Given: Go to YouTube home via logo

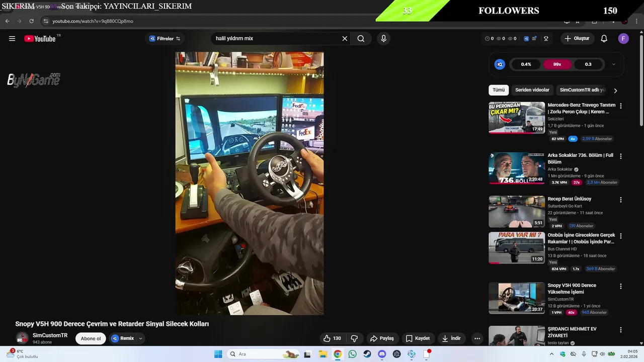Looking at the screenshot, I should click(x=40, y=39).
